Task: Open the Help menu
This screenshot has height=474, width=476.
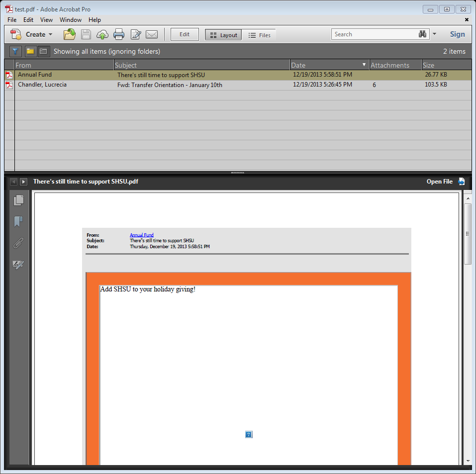Action: point(95,20)
